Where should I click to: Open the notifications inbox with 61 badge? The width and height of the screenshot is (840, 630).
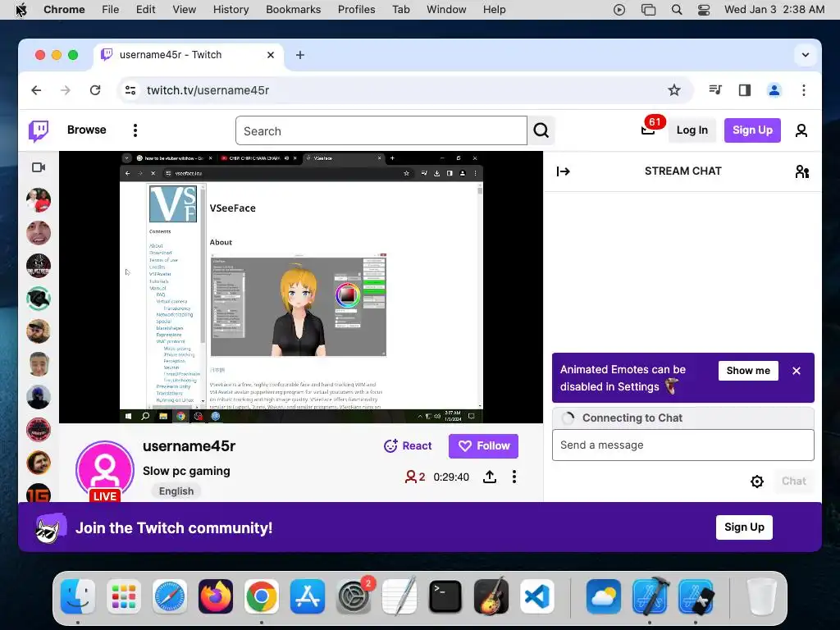point(649,130)
